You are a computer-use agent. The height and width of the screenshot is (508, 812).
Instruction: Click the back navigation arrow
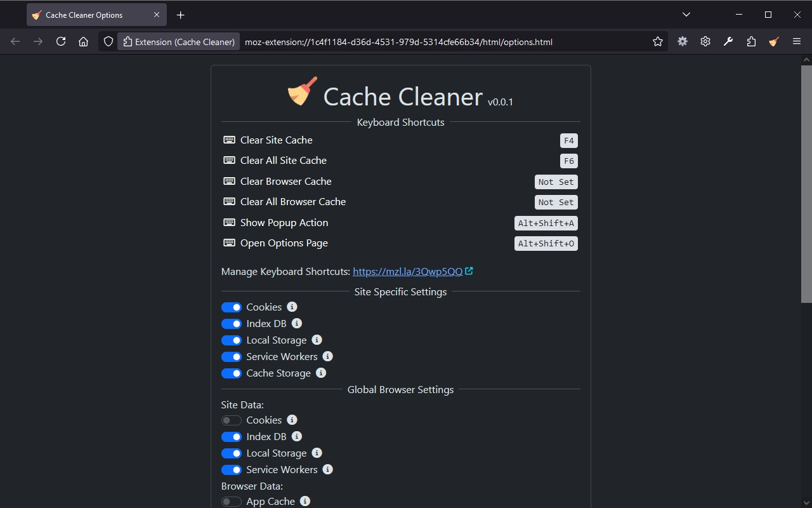coord(15,41)
